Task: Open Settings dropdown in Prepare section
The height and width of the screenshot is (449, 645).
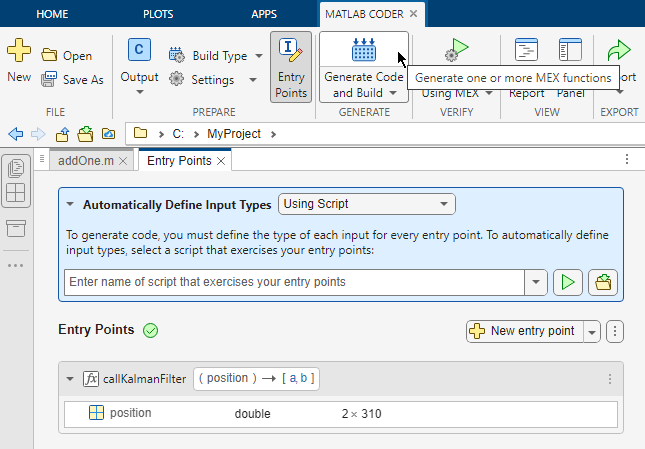Action: click(212, 80)
